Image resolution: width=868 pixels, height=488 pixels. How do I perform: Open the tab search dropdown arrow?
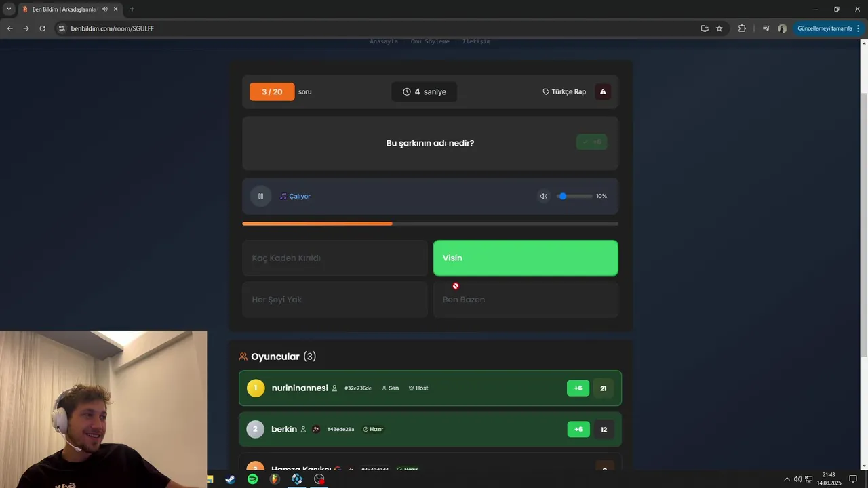click(x=9, y=9)
